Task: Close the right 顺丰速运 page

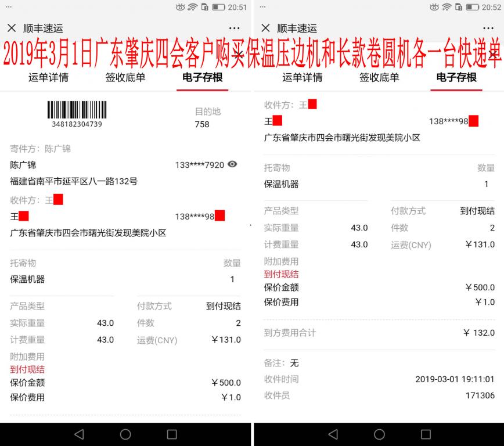Action: coord(265,28)
